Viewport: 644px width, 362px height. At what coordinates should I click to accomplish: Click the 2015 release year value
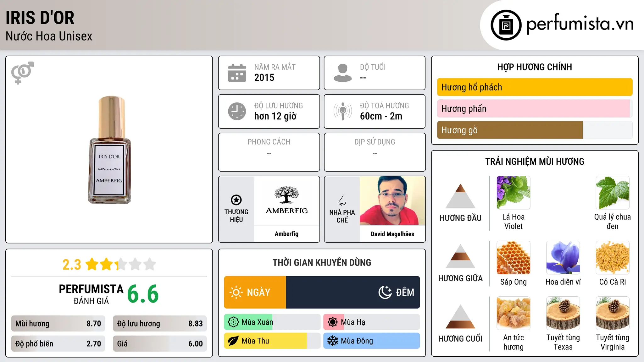264,78
